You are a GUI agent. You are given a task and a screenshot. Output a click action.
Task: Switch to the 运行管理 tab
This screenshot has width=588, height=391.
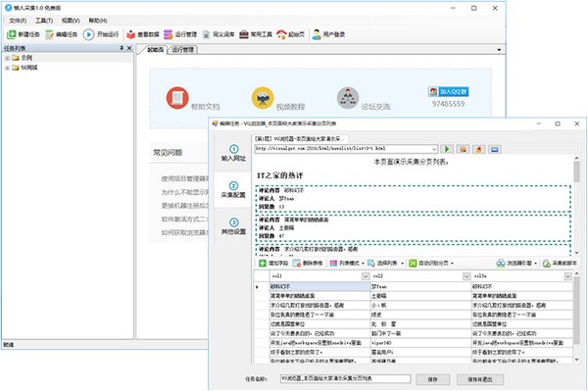(x=182, y=49)
